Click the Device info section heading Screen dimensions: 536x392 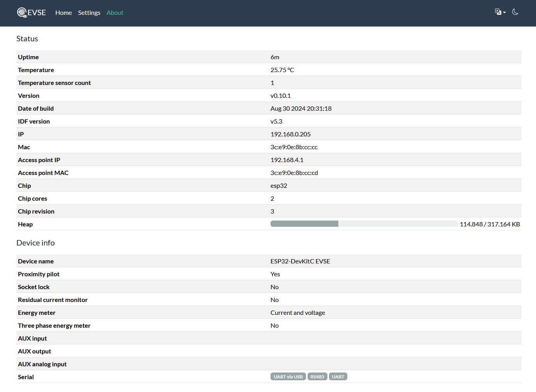coord(35,243)
